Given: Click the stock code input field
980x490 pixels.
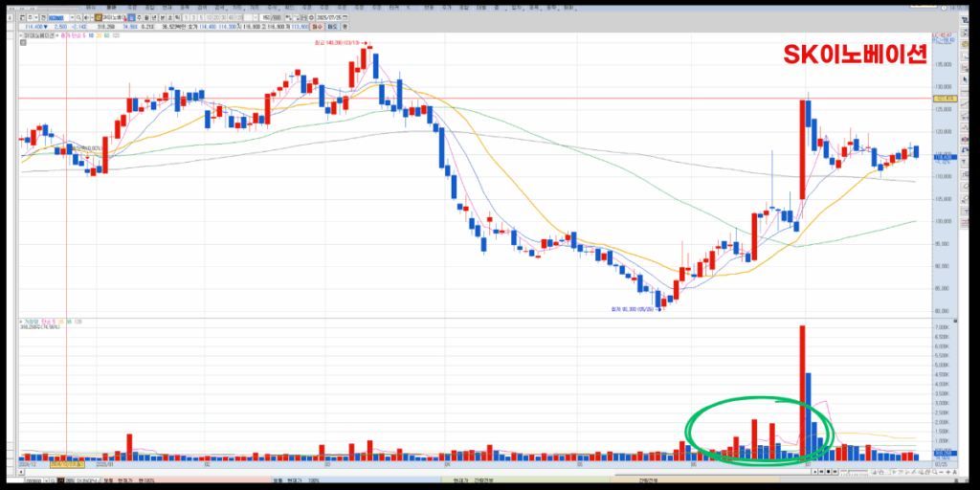Looking at the screenshot, I should pyautogui.click(x=58, y=17).
